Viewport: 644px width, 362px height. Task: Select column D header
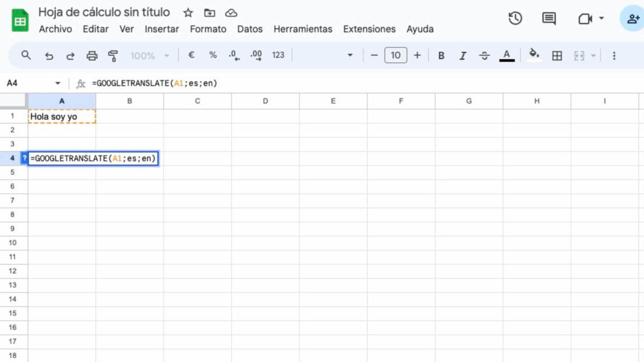(265, 101)
